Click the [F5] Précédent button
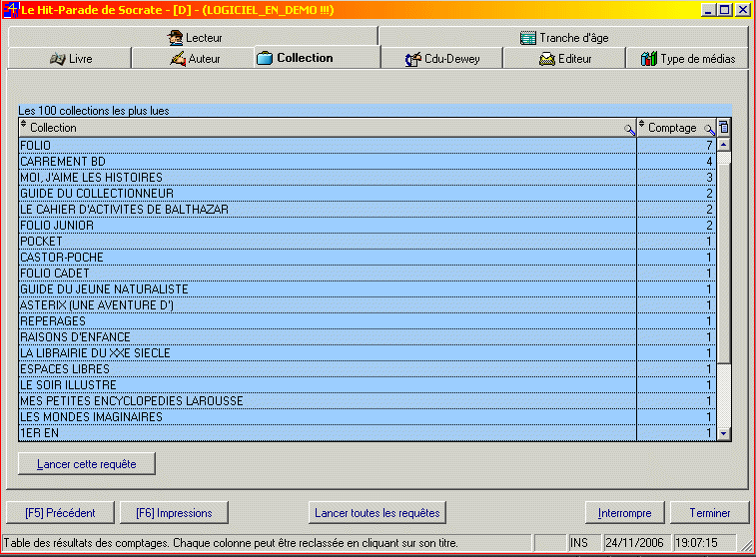The image size is (756, 557). coord(60,513)
